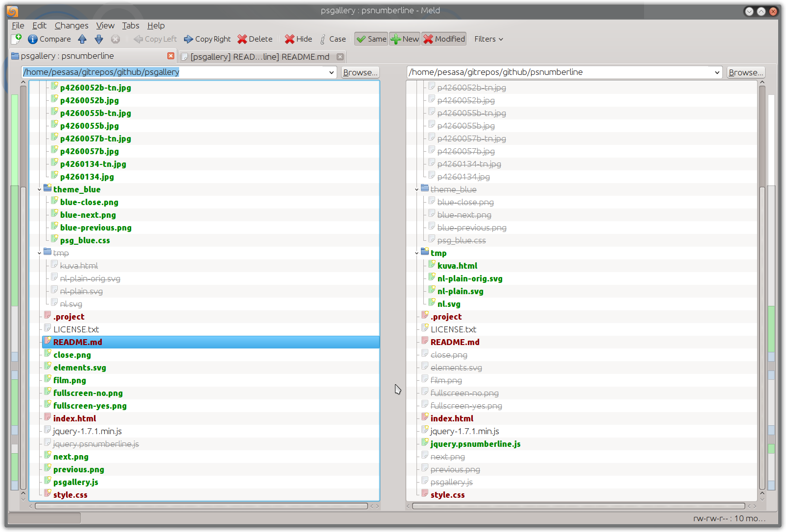The width and height of the screenshot is (786, 532).
Task: Open the View menu
Action: (105, 25)
